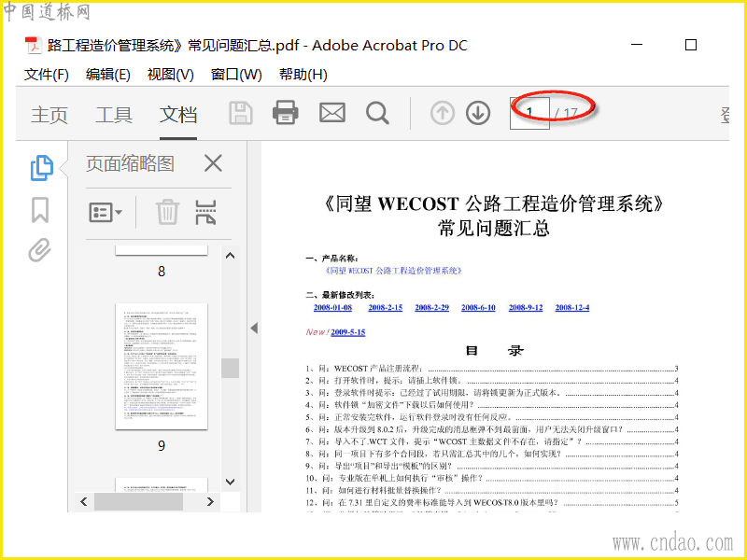Open the 编辑(E) menu

pyautogui.click(x=107, y=75)
